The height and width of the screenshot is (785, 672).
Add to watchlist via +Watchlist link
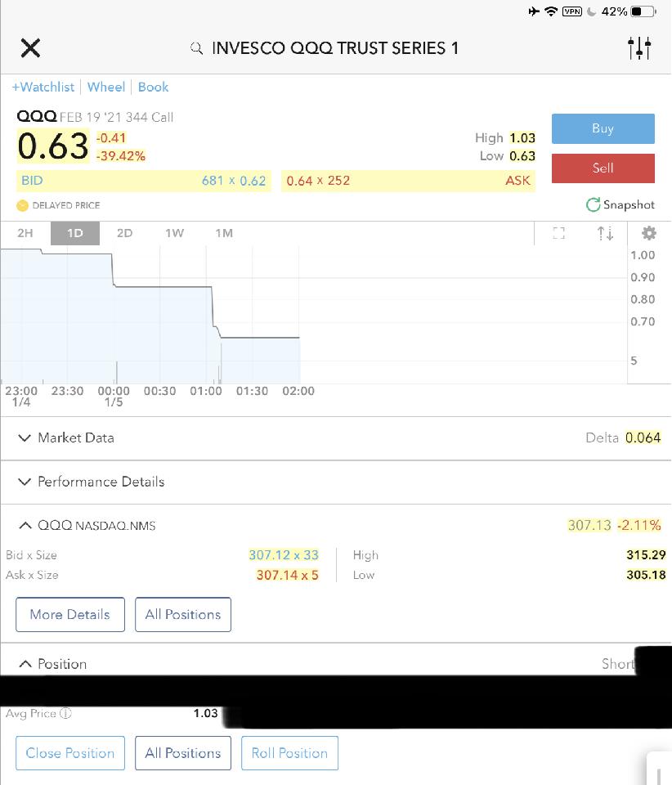(x=43, y=87)
